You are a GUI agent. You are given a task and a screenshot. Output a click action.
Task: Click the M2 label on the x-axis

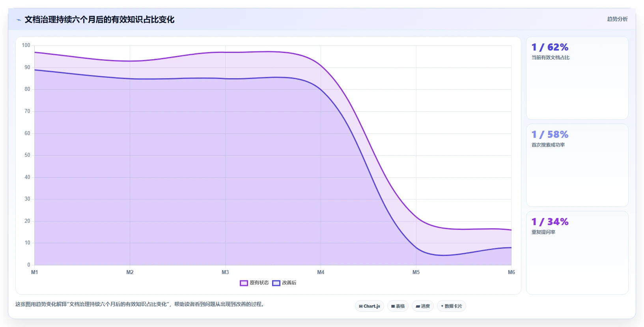(x=130, y=272)
